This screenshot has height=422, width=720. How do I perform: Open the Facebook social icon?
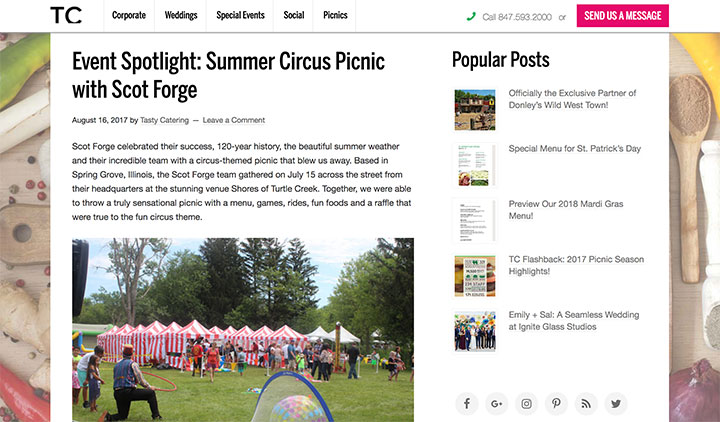[467, 404]
